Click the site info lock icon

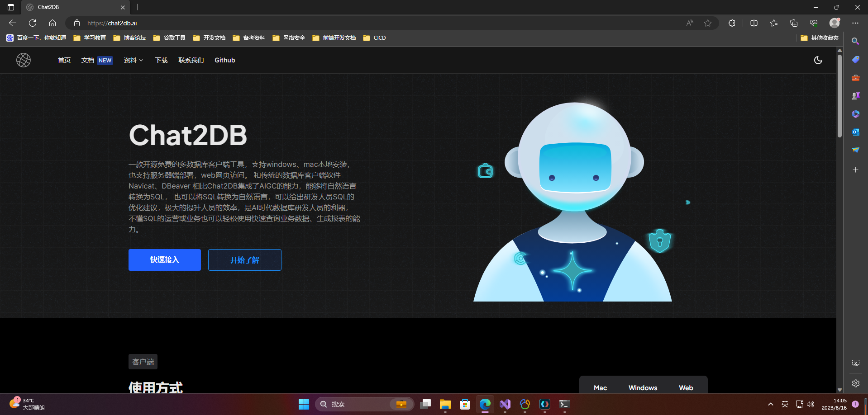pos(77,23)
